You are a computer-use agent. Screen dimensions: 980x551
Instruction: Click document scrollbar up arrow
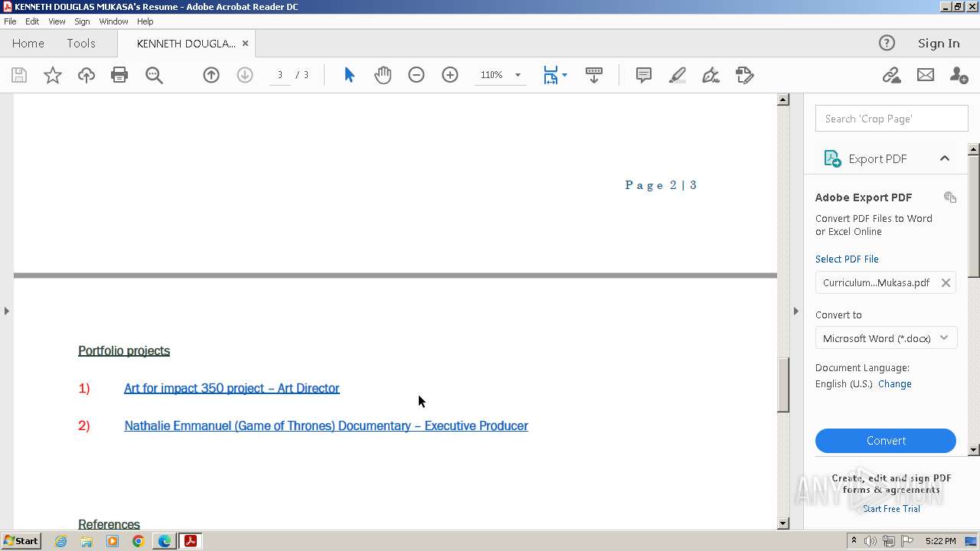point(783,99)
